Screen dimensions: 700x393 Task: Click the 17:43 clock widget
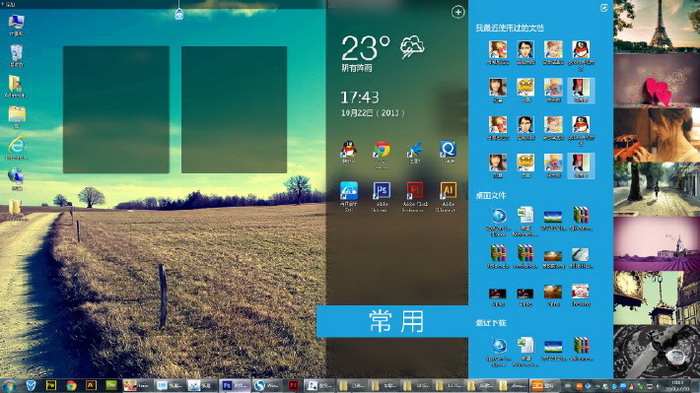coord(360,97)
